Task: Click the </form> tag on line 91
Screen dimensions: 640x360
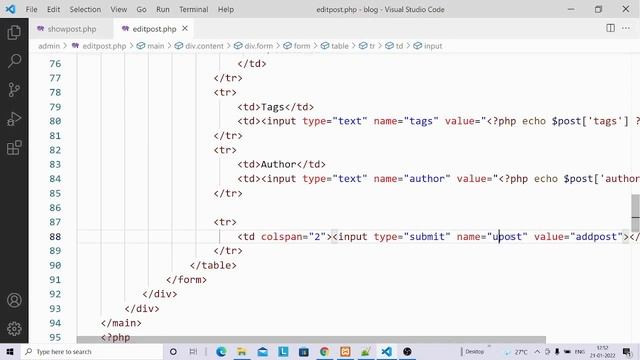Action: click(x=186, y=280)
